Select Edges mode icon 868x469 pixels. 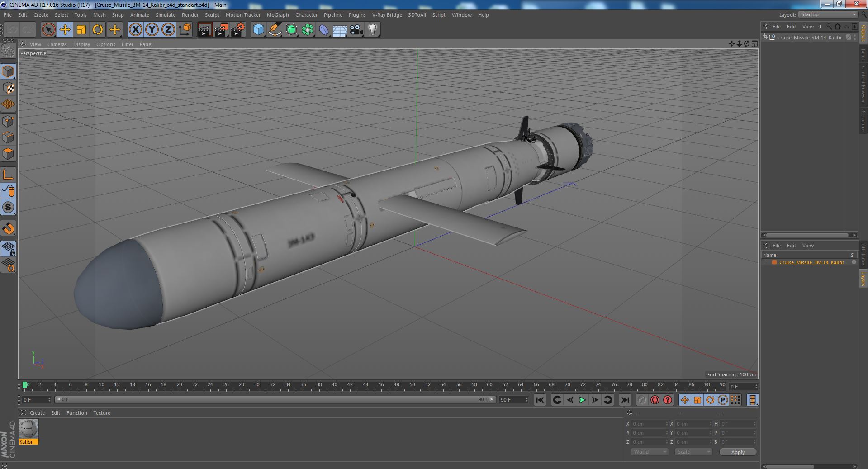point(8,137)
